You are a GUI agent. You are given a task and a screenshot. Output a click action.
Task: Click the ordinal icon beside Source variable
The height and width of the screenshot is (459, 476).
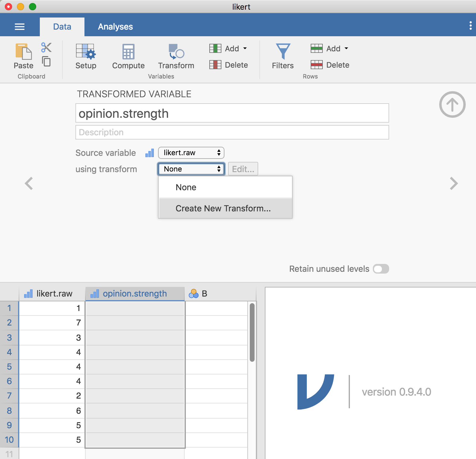click(x=150, y=153)
